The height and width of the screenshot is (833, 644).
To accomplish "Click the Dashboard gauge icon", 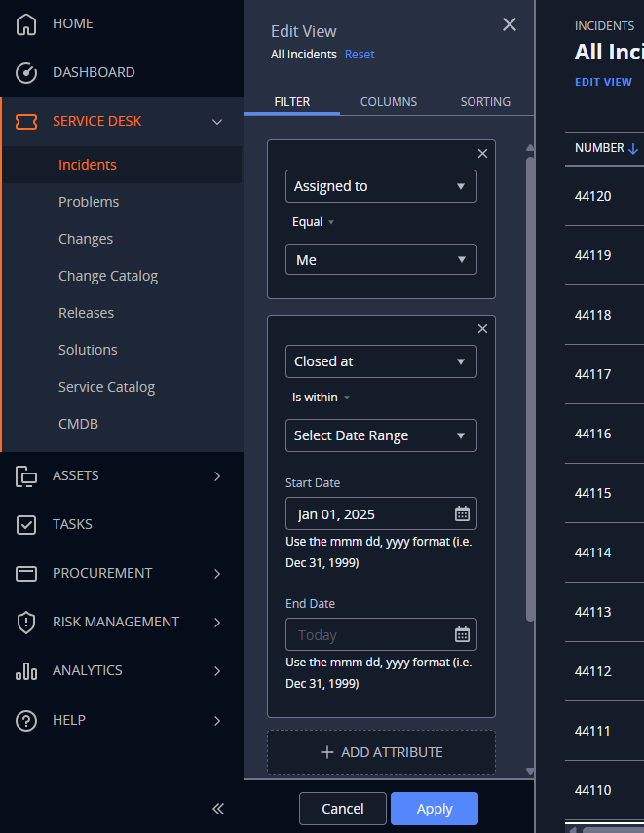I will click(x=26, y=73).
